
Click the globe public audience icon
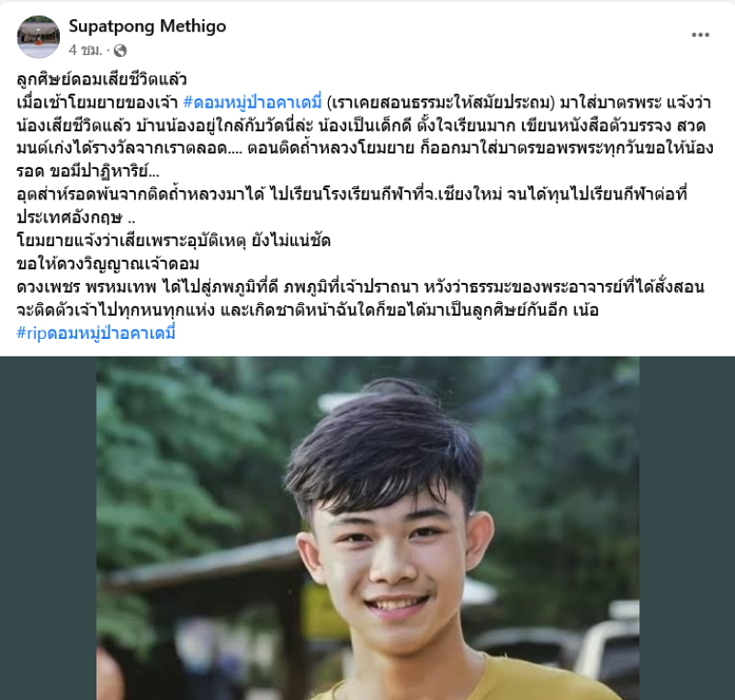tap(120, 51)
